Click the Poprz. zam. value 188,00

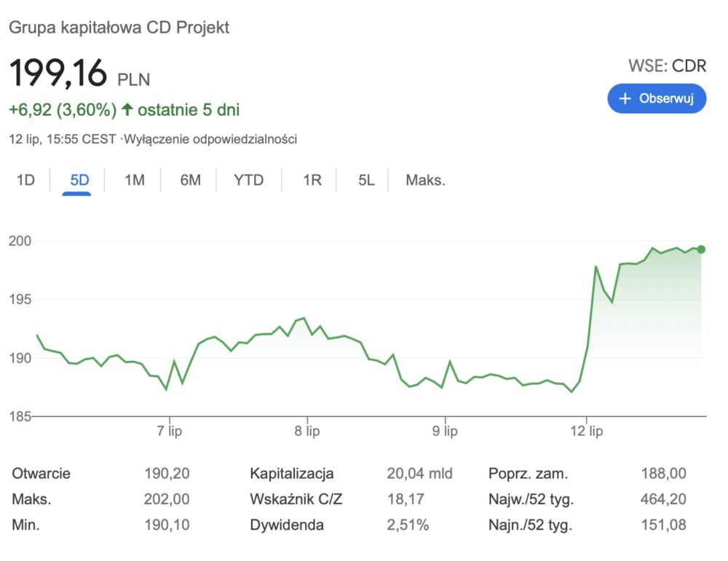(x=663, y=473)
